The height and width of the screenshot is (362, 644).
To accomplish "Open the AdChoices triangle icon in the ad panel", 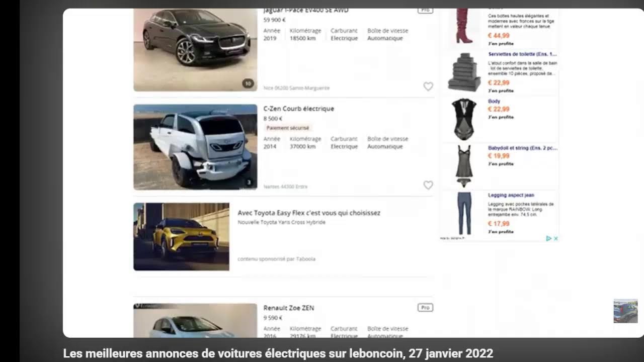I will pyautogui.click(x=549, y=238).
